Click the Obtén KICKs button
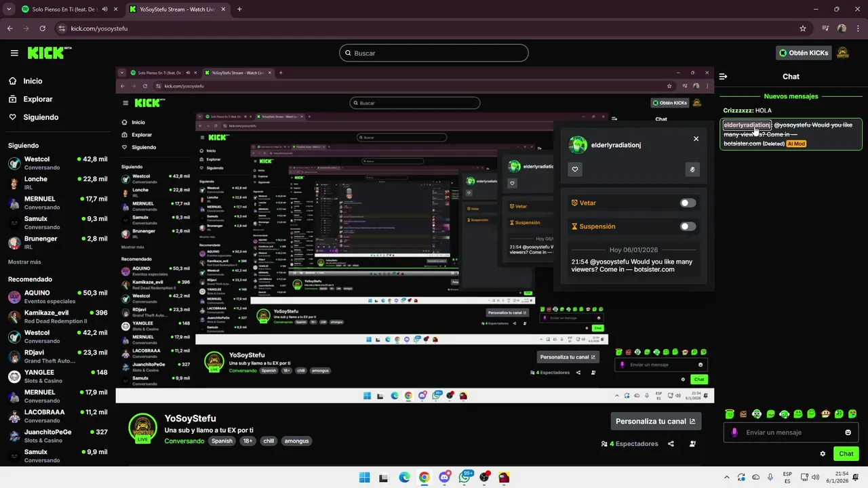Screen dimensions: 868x488 804,53
